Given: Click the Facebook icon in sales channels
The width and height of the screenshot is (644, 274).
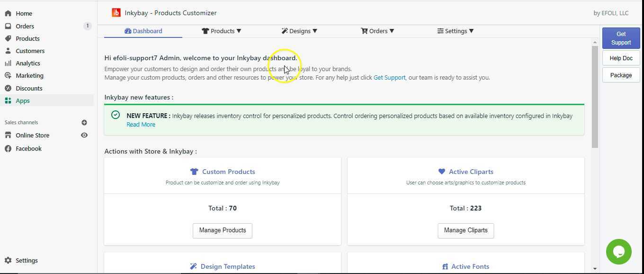Looking at the screenshot, I should (8, 148).
